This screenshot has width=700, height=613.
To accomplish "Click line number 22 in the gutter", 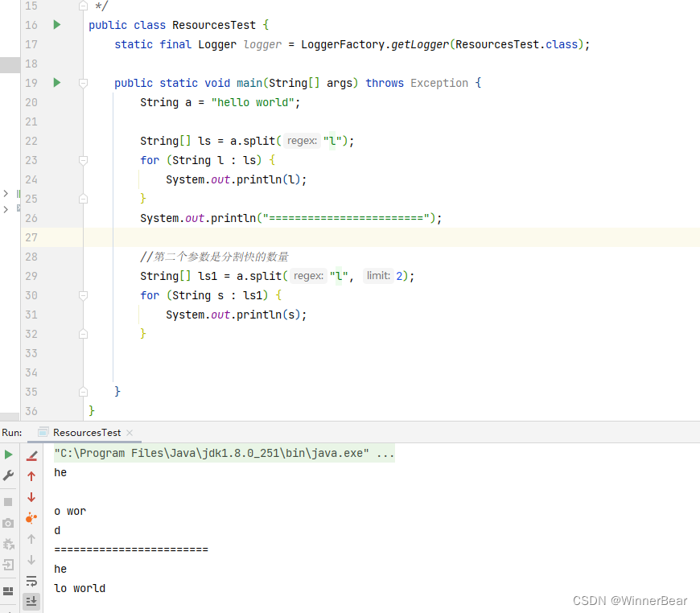I will (31, 141).
